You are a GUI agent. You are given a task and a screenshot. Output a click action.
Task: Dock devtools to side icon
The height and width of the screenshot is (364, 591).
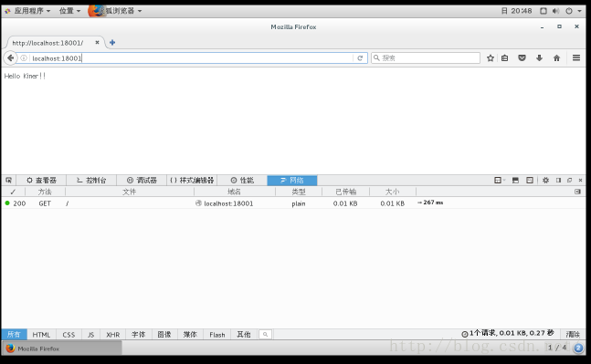559,181
